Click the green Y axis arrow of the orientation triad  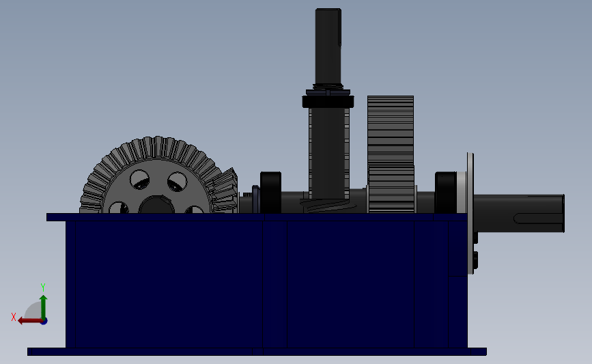pos(44,307)
